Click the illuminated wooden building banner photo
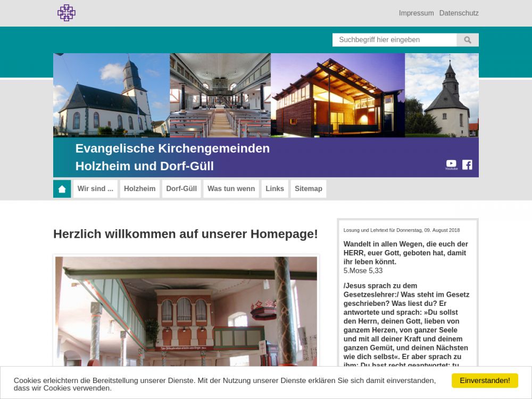 pyautogui.click(x=337, y=95)
